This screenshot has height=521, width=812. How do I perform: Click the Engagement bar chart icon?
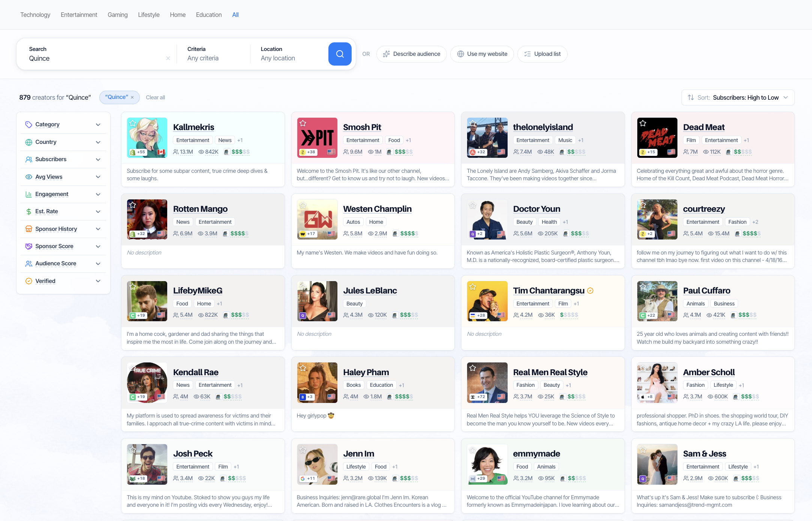(x=28, y=194)
